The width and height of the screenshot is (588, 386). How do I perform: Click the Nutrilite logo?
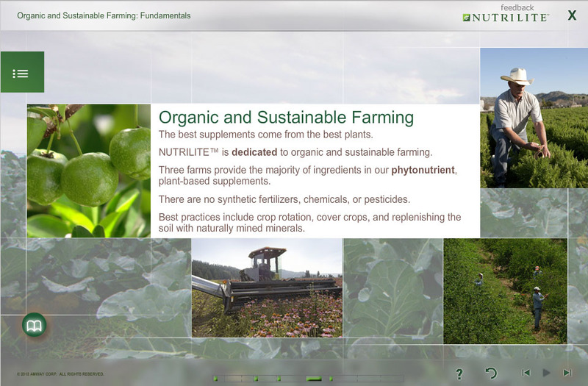(x=506, y=18)
